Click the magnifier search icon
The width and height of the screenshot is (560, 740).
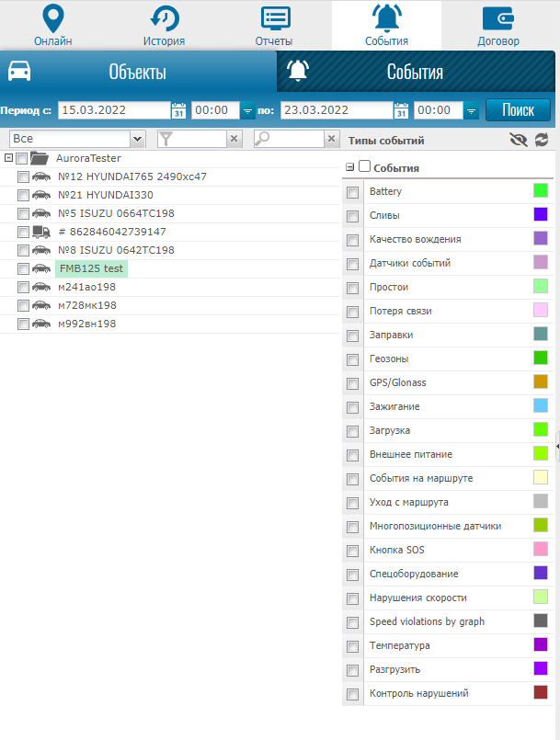[262, 139]
